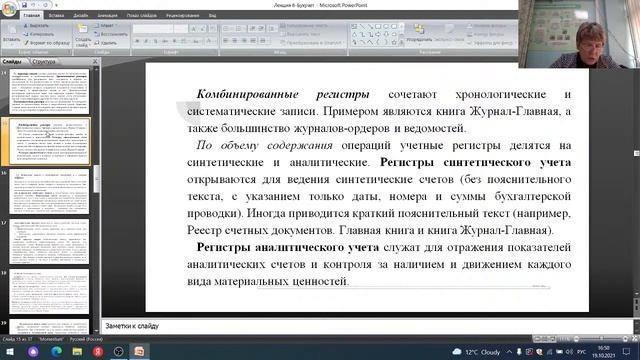This screenshot has height=360, width=640.
Task: Select the line shape in shapes gallery
Action: click(362, 27)
